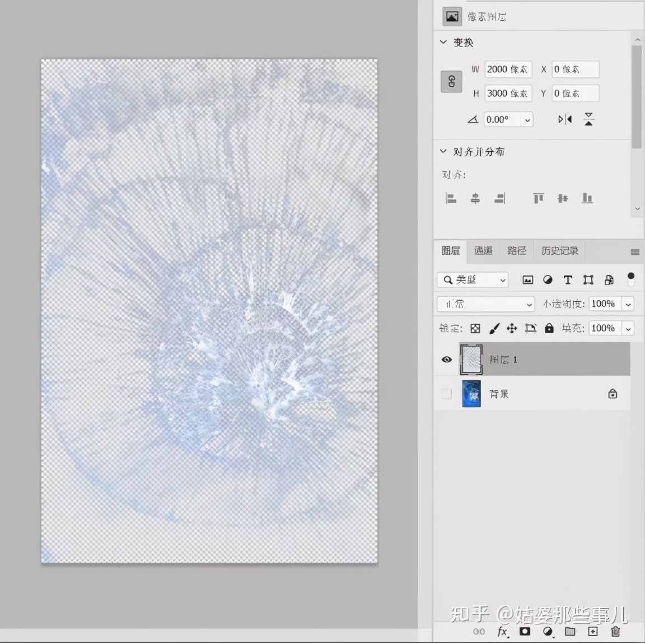Toggle lock transparent pixels on 图层 1
The height and width of the screenshot is (644, 645).
point(475,328)
